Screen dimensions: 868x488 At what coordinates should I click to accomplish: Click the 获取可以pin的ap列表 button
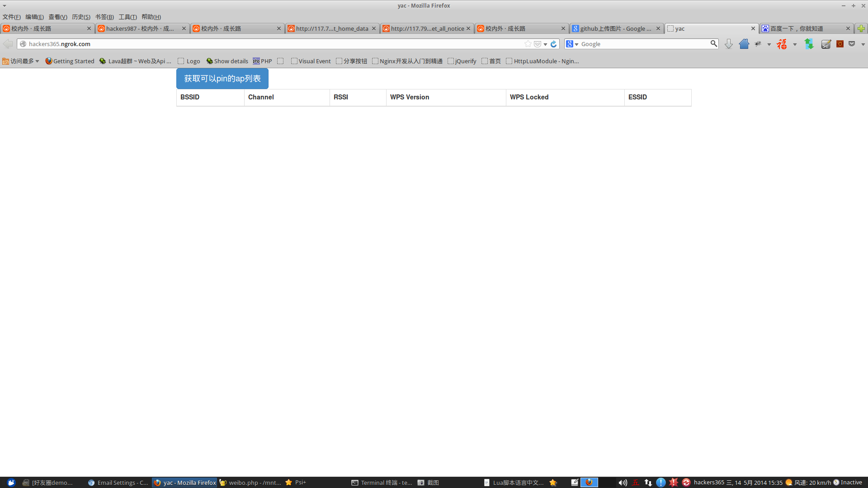pyautogui.click(x=222, y=79)
